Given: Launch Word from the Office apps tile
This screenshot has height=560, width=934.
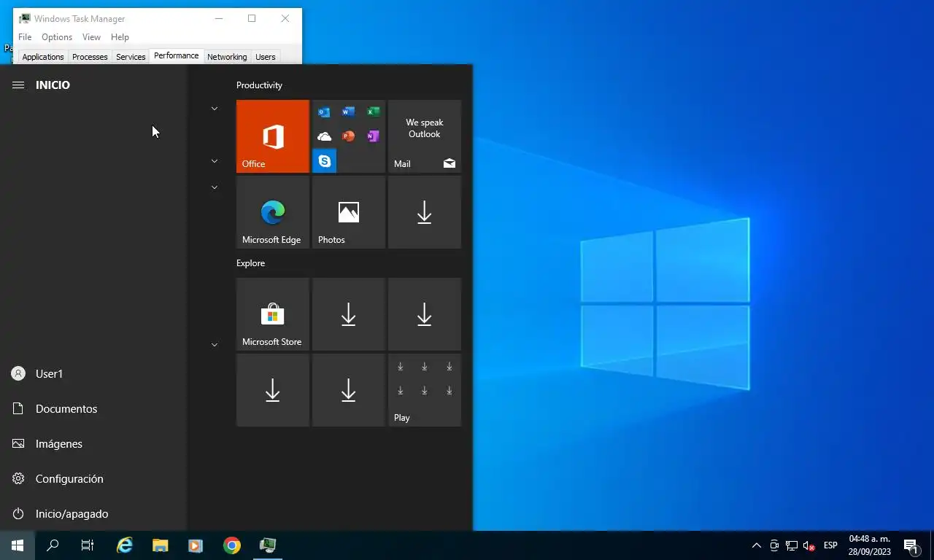Looking at the screenshot, I should pos(349,112).
